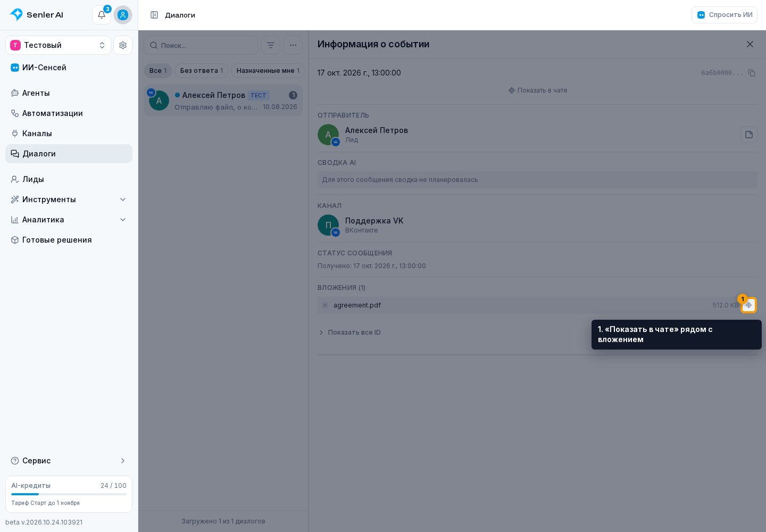
Task: Expand Показать все ID
Action: tap(349, 332)
